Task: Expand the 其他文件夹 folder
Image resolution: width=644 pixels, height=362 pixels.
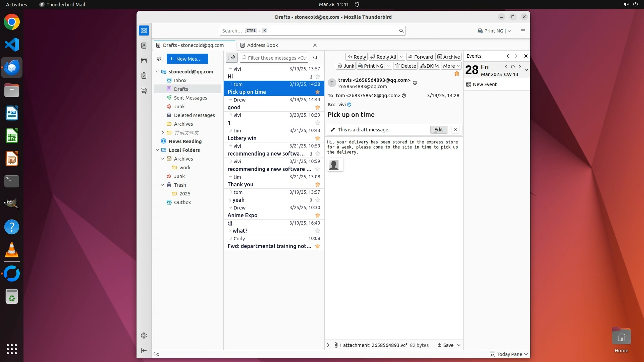Action: 163,133
